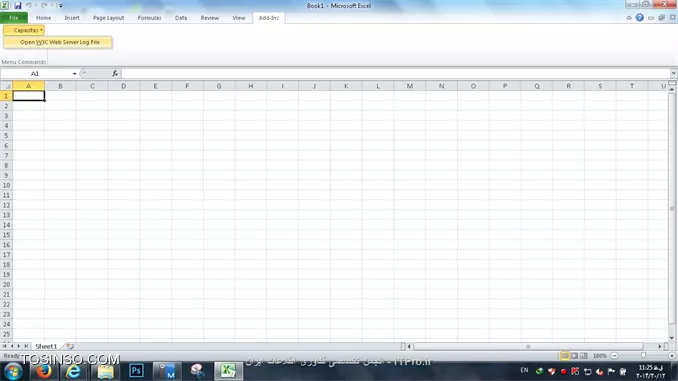Image resolution: width=678 pixels, height=381 pixels.
Task: Select Open W3C Web Server Log File
Action: pos(60,42)
